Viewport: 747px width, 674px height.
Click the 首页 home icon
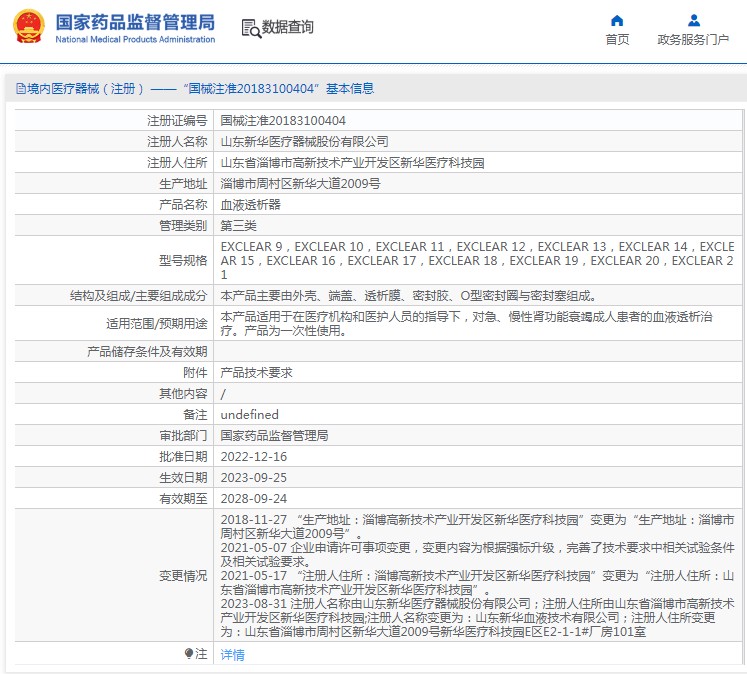coord(617,20)
